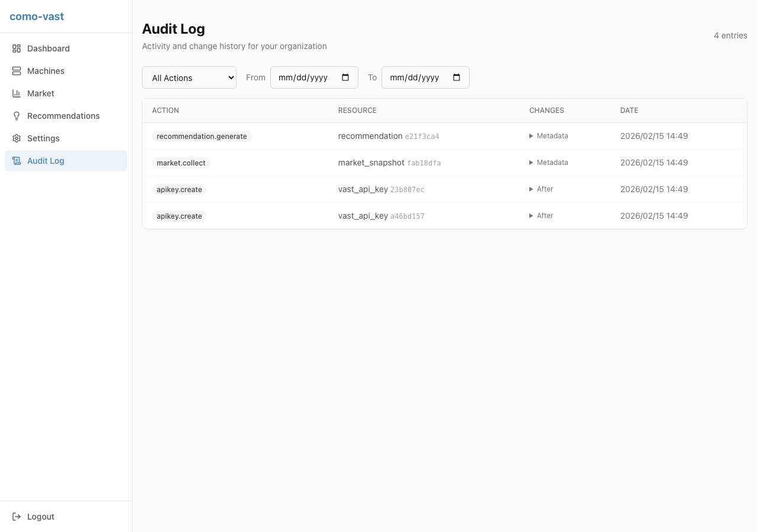The height and width of the screenshot is (532, 757).
Task: Click the DATE column header
Action: (629, 111)
